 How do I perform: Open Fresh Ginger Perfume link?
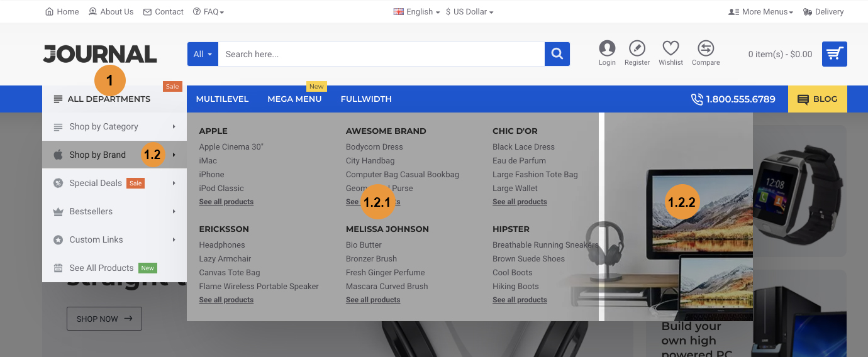[x=386, y=272]
